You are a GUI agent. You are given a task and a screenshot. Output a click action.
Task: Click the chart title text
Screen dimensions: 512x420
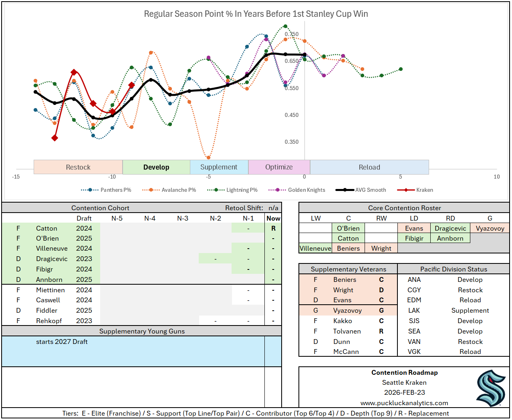(x=256, y=14)
